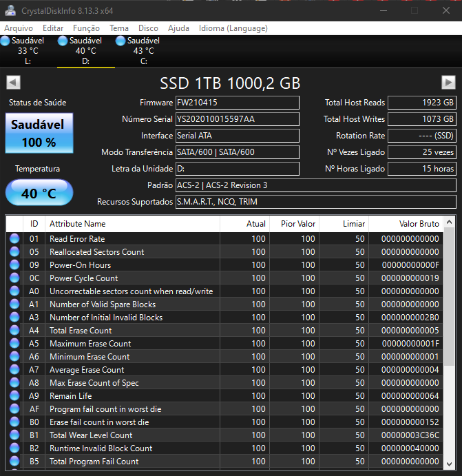Click status orb of Power Cycle Count row
Image resolution: width=462 pixels, height=476 pixels.
[x=14, y=278]
